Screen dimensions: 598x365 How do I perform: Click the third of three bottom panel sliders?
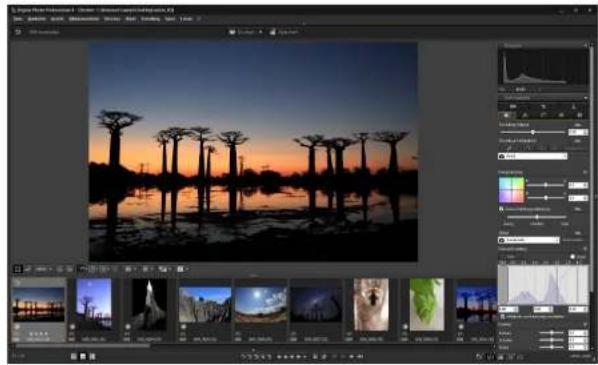(x=551, y=347)
